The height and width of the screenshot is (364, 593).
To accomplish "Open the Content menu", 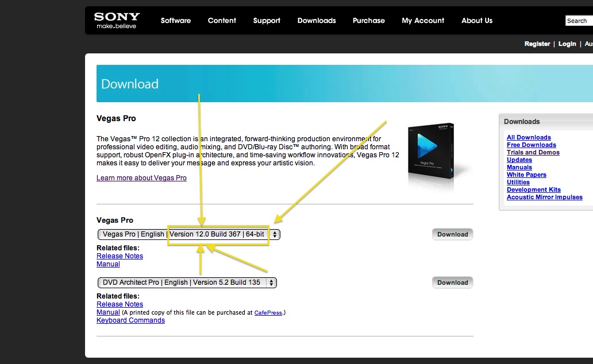I will [x=222, y=21].
